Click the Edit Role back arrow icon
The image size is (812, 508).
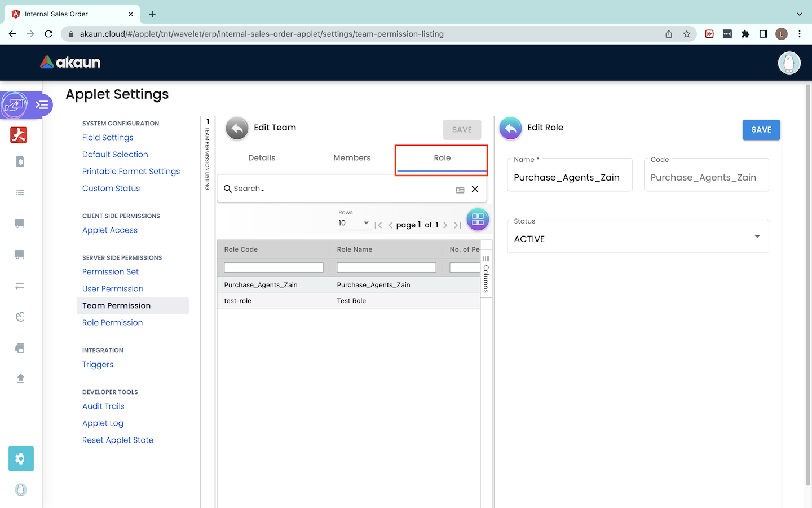[x=510, y=129]
